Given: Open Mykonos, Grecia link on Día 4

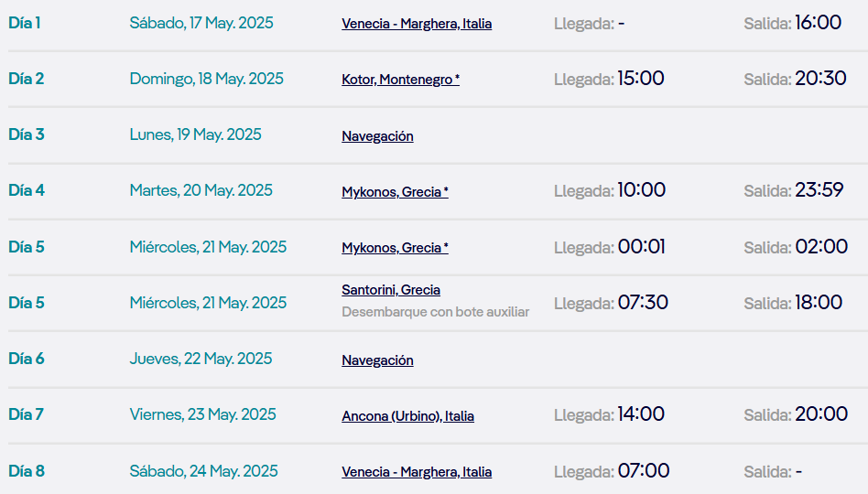Looking at the screenshot, I should coord(395,192).
